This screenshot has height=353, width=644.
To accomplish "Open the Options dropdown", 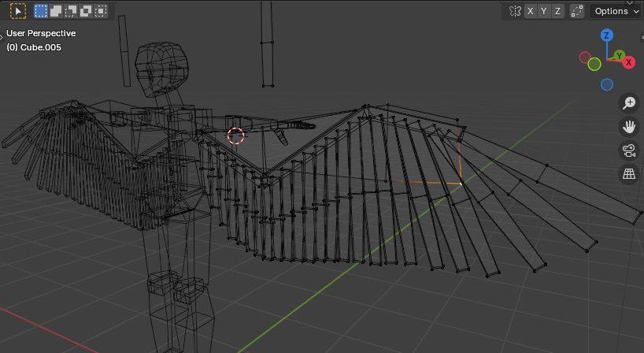I will click(616, 11).
